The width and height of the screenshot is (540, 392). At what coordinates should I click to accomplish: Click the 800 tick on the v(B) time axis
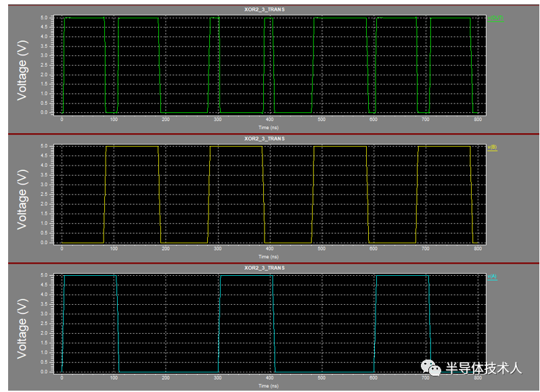(478, 249)
